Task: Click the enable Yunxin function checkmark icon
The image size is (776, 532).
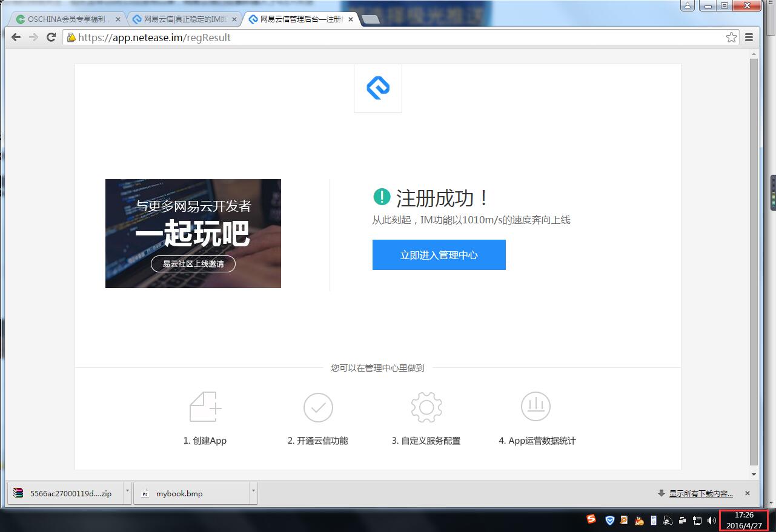Action: (318, 407)
